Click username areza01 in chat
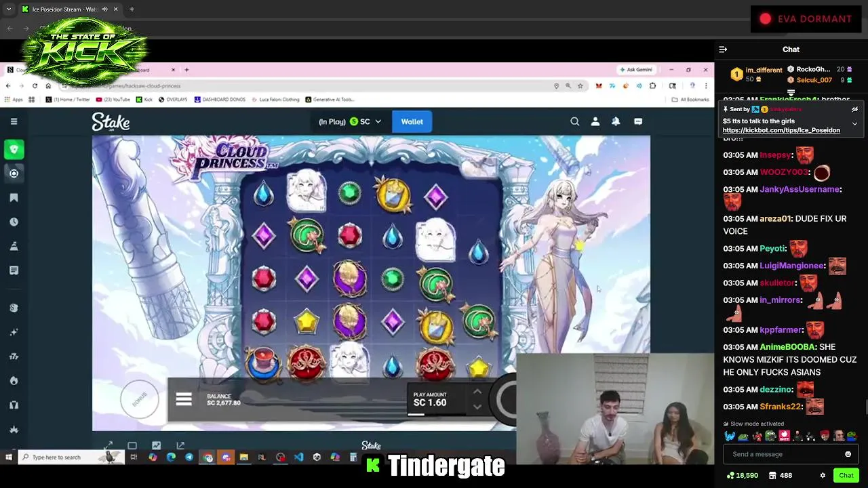Screen dimensions: 868x488 pos(775,219)
